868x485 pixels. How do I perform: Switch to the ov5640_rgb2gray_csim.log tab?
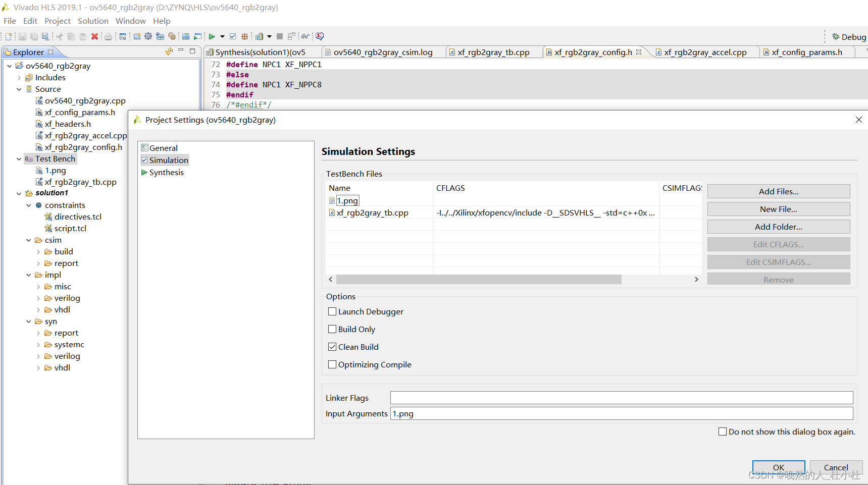click(x=383, y=52)
